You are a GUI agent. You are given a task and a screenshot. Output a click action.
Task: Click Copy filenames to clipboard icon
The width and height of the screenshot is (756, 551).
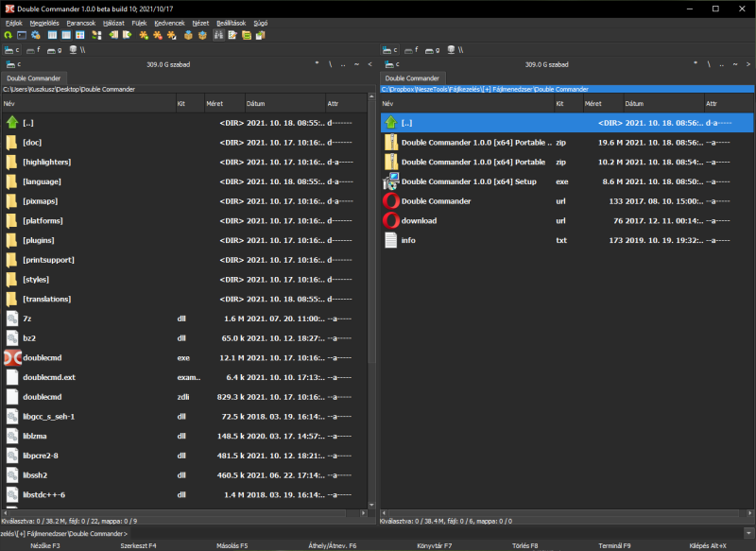pyautogui.click(x=261, y=35)
